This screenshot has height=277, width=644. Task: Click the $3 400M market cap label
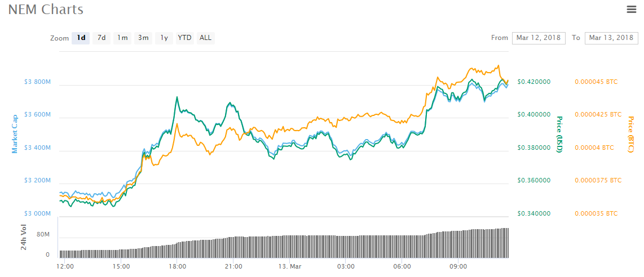click(x=37, y=148)
